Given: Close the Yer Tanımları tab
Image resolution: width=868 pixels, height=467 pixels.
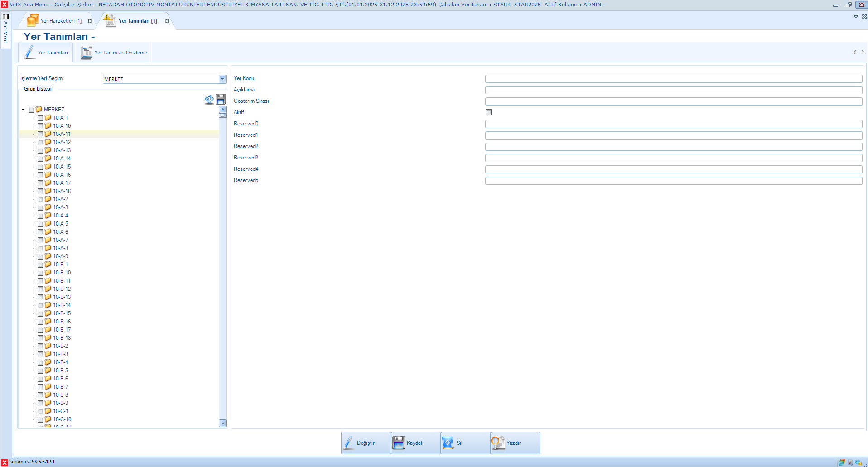Looking at the screenshot, I should tap(167, 21).
